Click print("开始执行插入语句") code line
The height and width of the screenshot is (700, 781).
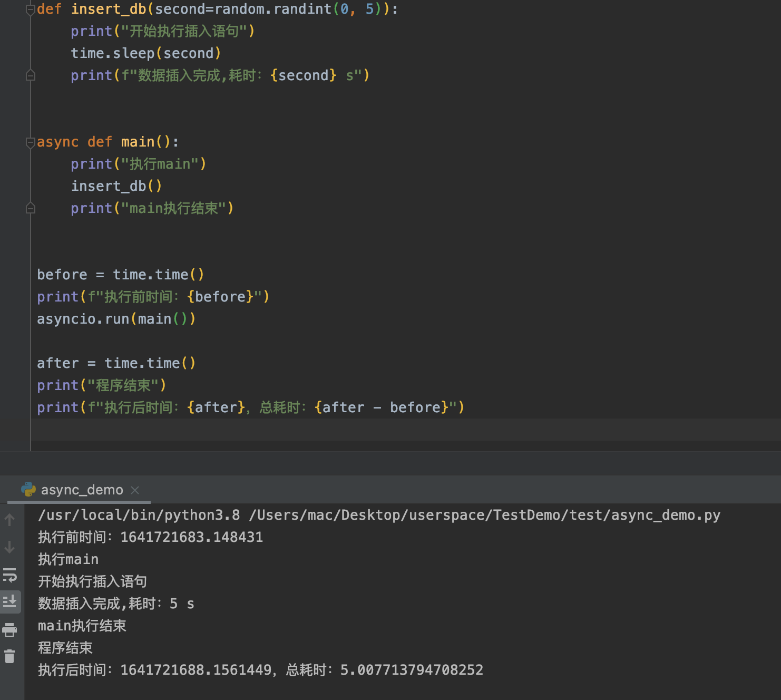[x=163, y=31]
